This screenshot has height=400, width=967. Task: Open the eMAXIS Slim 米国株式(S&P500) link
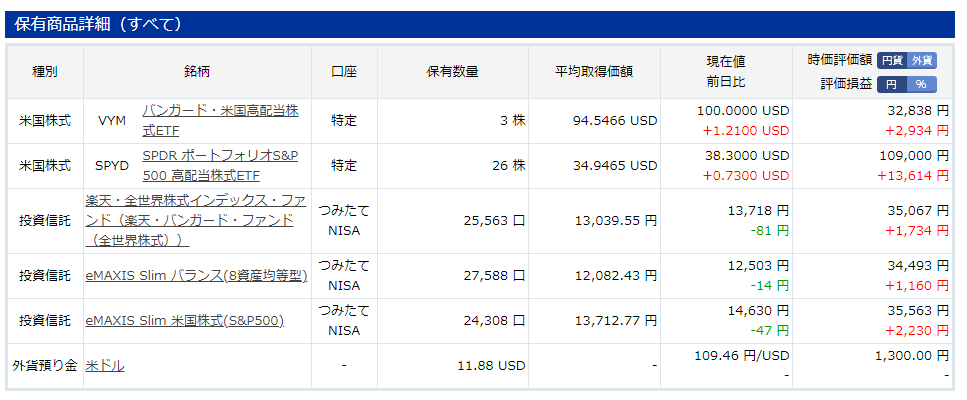[x=184, y=320]
